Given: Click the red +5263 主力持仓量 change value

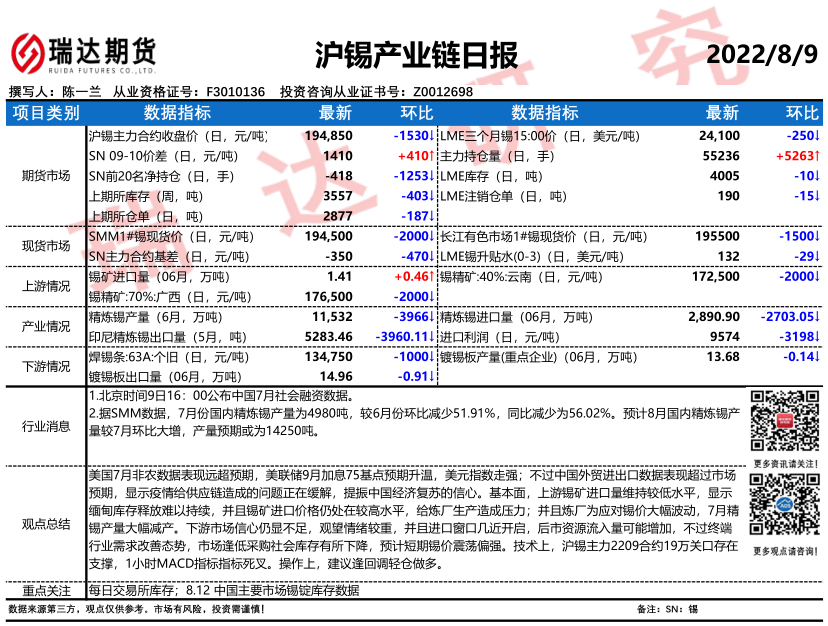Looking at the screenshot, I should [797, 155].
